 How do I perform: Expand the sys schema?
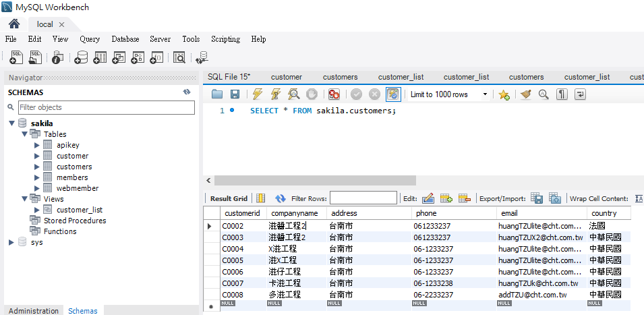(11, 242)
